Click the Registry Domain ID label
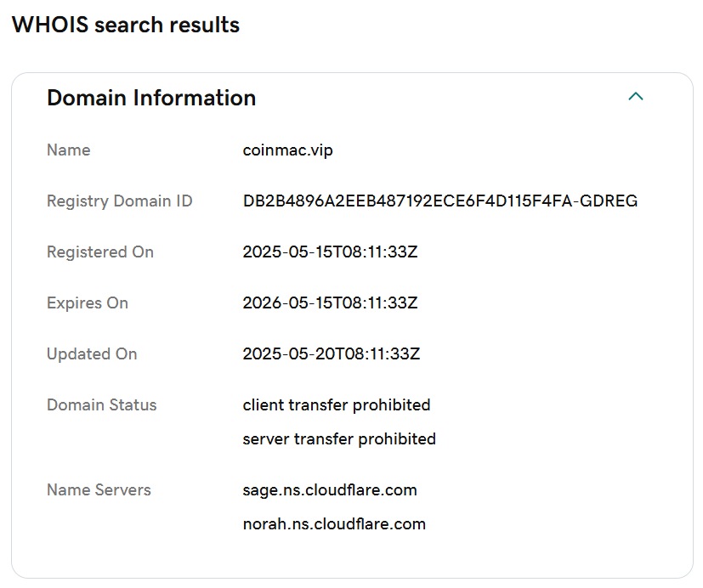 point(120,201)
